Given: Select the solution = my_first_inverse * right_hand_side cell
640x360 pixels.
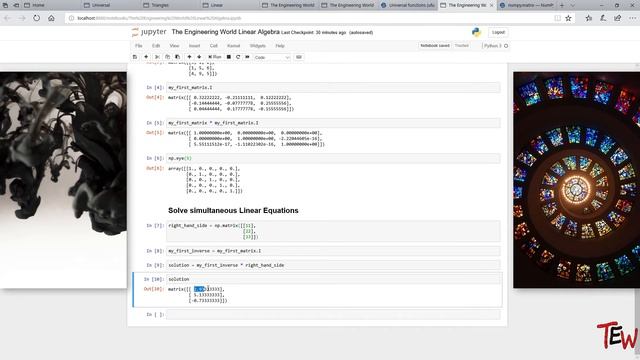Looking at the screenshot, I should [333, 265].
